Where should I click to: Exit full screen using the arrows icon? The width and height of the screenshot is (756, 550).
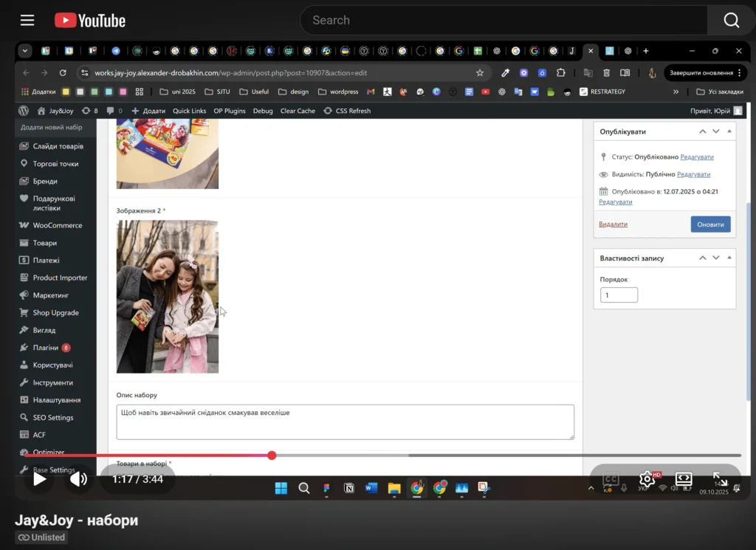720,479
